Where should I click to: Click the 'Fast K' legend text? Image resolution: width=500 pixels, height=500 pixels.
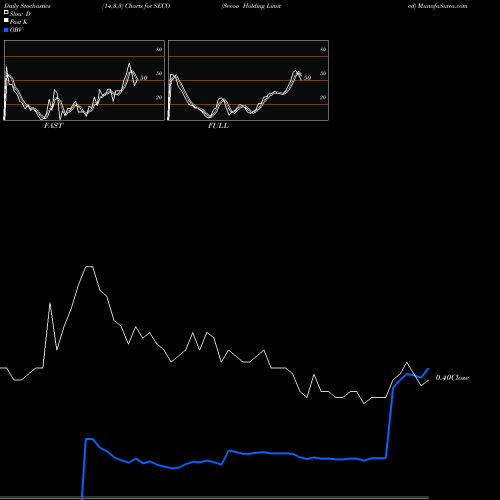point(19,22)
